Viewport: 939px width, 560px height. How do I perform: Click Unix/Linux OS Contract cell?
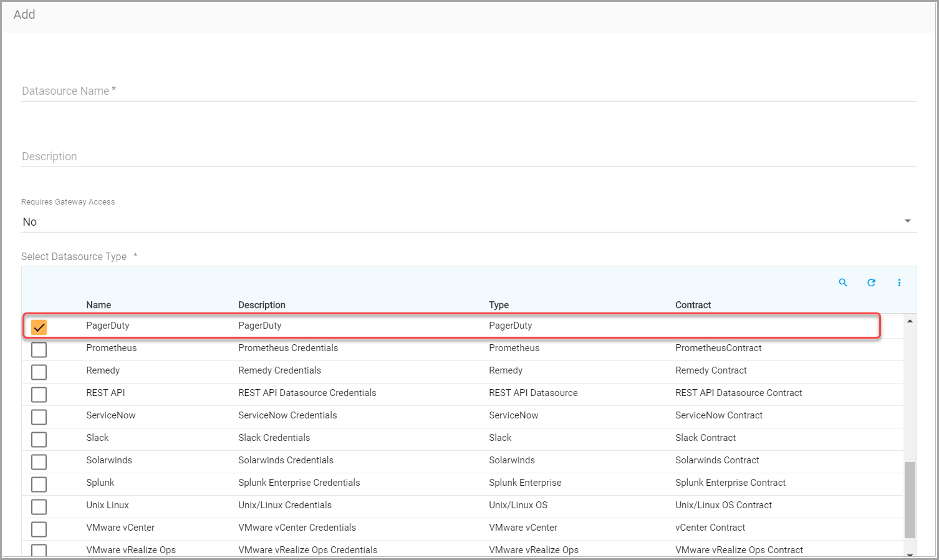pos(723,505)
